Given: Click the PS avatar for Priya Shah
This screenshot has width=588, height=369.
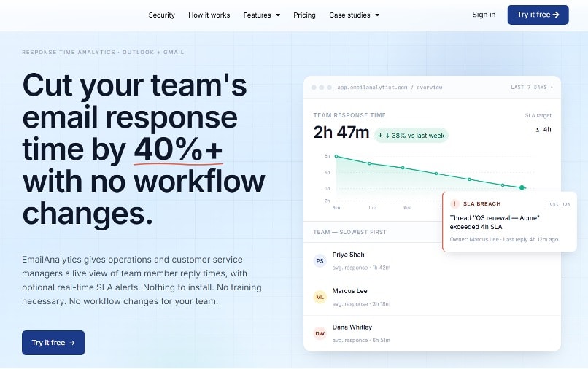Looking at the screenshot, I should [320, 260].
